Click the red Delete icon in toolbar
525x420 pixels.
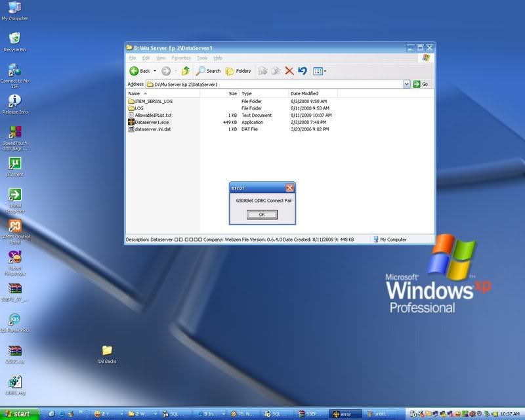pos(289,71)
